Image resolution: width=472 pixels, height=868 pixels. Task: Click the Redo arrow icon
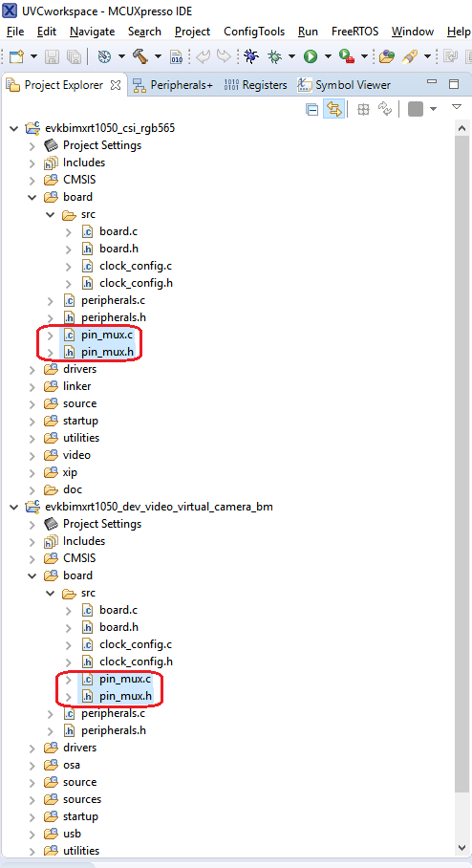tap(225, 55)
